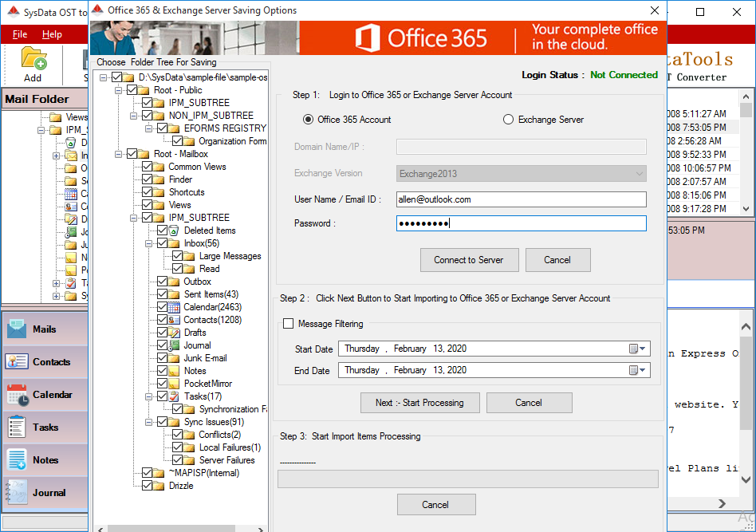Uncheck the Root - Public checkbox

[x=132, y=89]
